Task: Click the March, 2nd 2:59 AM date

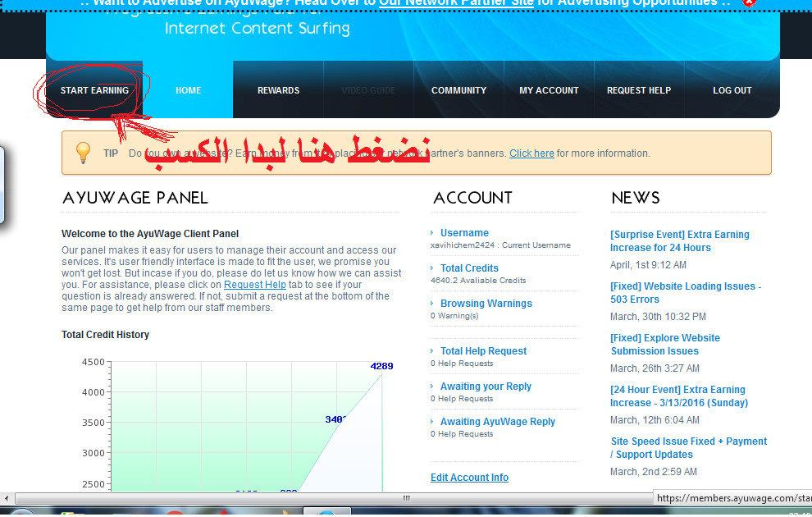Action: (x=654, y=472)
